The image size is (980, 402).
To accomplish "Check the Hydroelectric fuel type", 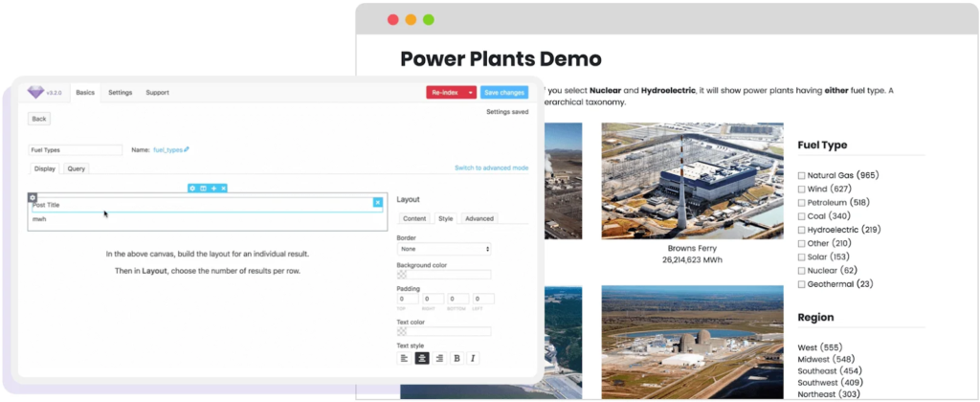I will (x=801, y=230).
